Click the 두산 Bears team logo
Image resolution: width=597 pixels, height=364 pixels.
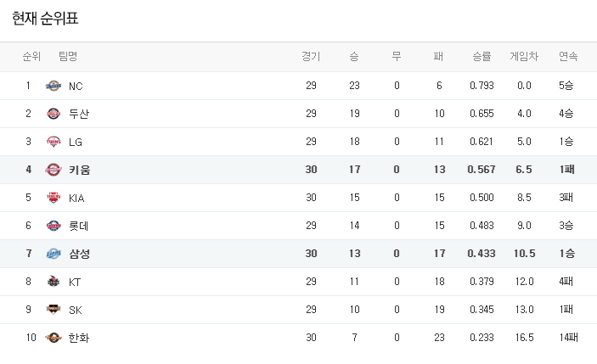[x=54, y=114]
